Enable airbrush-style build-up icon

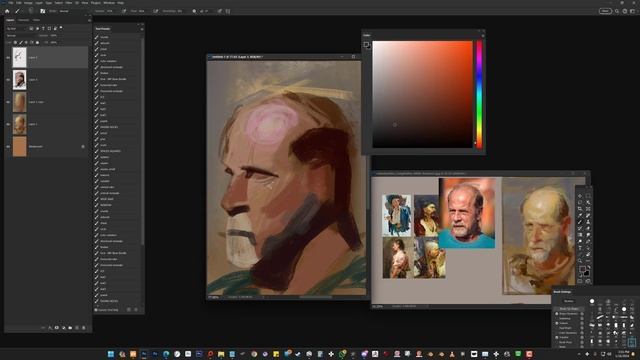coord(156,11)
